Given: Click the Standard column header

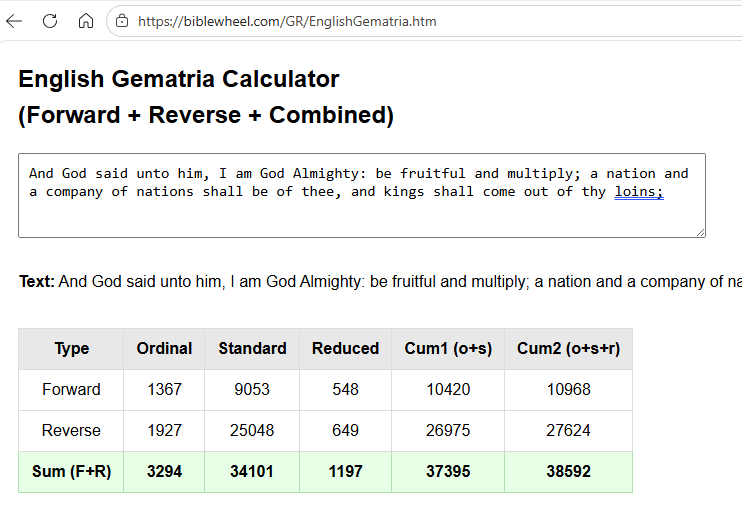Looking at the screenshot, I should 252,349.
